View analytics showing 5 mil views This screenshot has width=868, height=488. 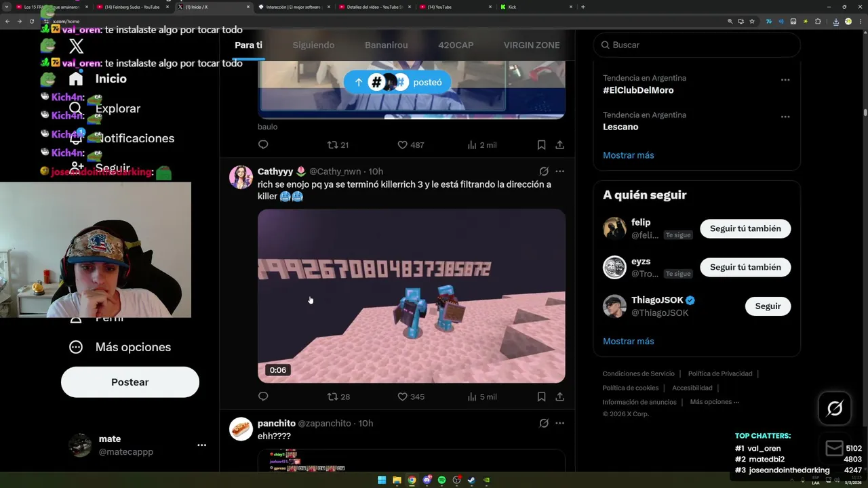coord(482,396)
